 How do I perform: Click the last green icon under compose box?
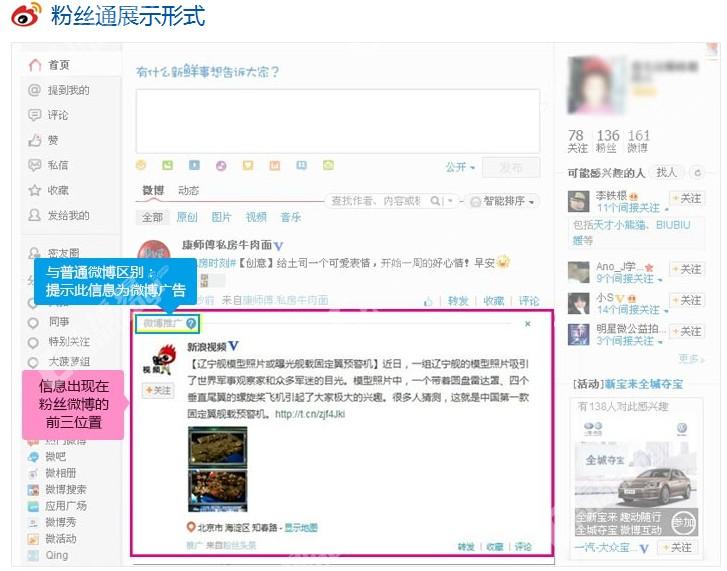point(328,165)
